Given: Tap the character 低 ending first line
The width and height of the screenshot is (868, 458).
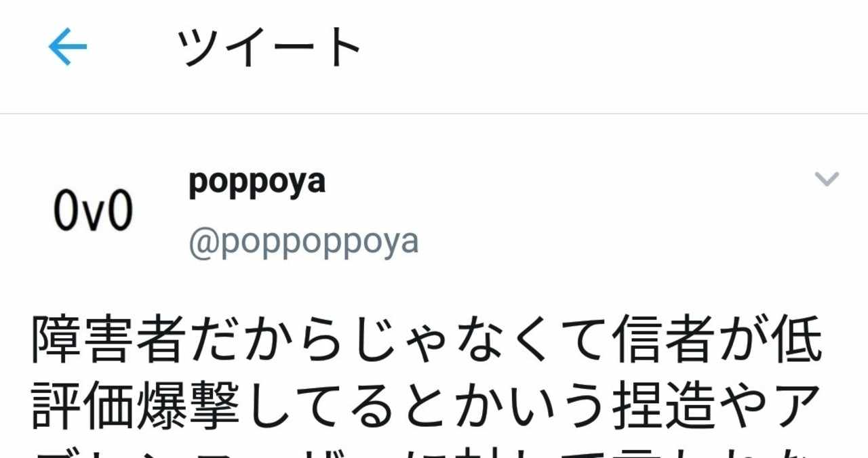Looking at the screenshot, I should [x=799, y=339].
